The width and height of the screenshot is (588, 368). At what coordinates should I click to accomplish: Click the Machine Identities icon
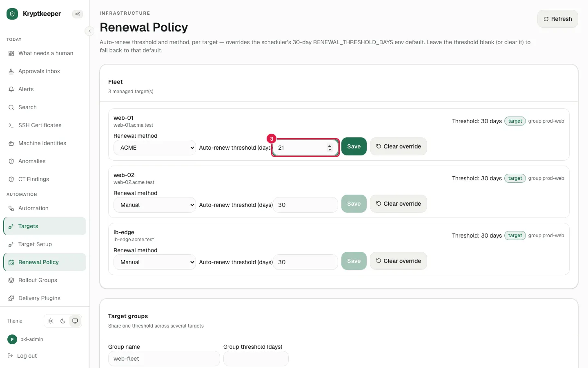click(11, 143)
